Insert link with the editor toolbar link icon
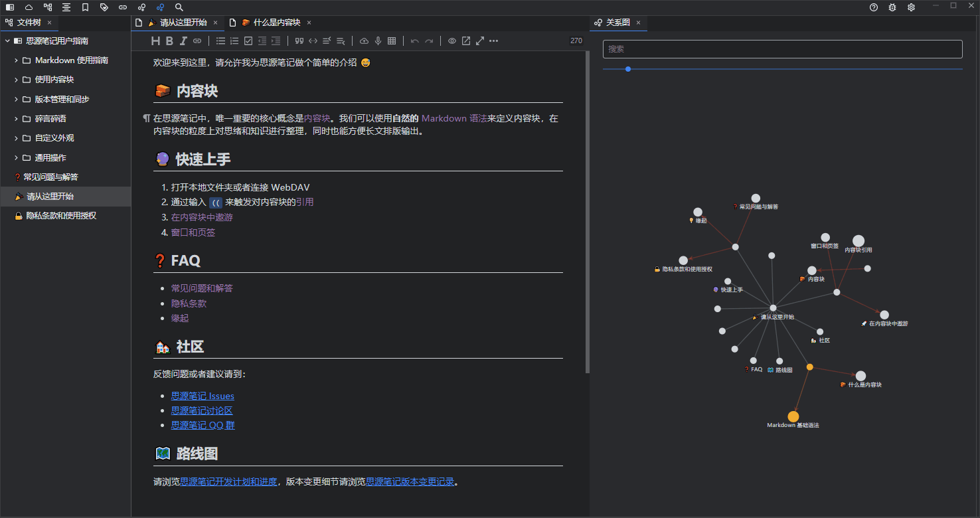The width and height of the screenshot is (980, 518). (x=197, y=41)
